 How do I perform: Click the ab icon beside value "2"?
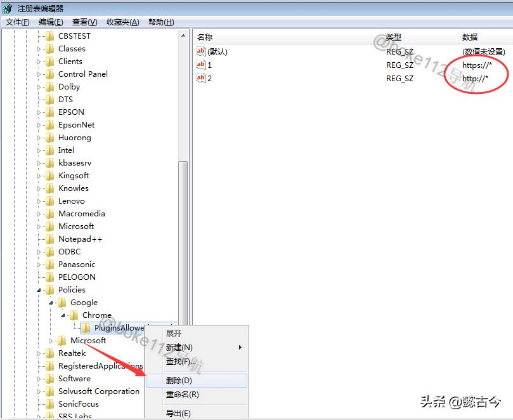tap(200, 78)
